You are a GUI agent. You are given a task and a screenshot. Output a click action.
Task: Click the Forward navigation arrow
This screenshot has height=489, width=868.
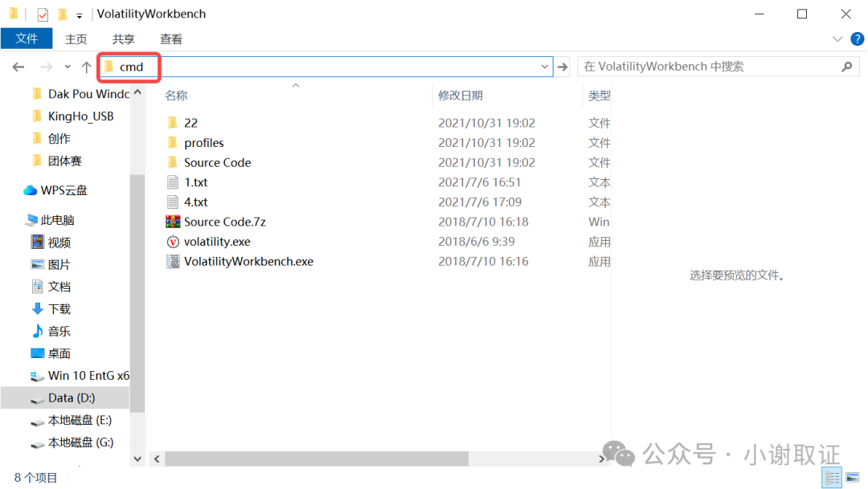(47, 67)
